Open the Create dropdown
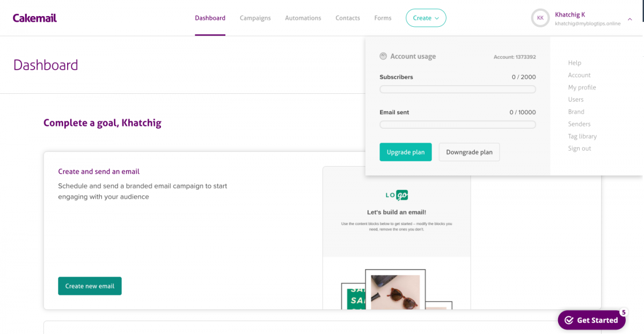Image resolution: width=644 pixels, height=334 pixels. 426,18
